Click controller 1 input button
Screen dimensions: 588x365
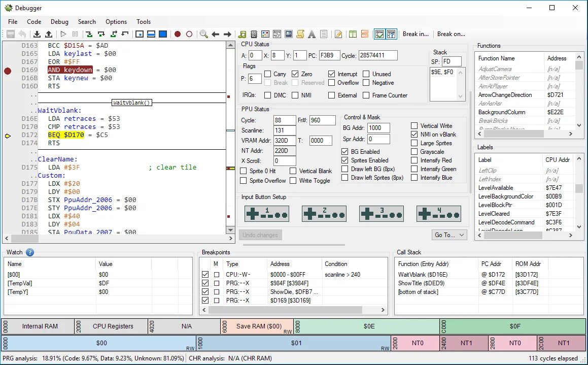(267, 214)
